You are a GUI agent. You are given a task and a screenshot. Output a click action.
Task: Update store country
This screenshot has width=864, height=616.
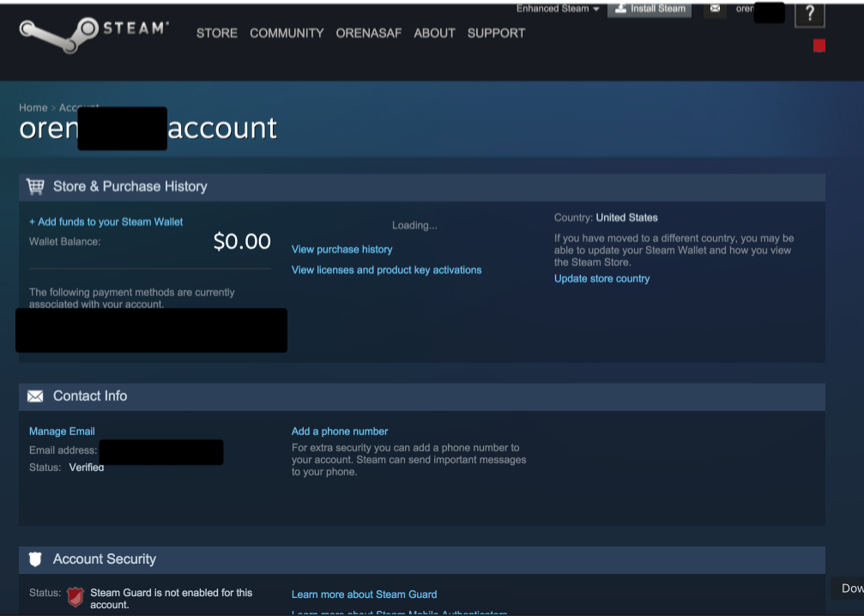click(x=601, y=279)
